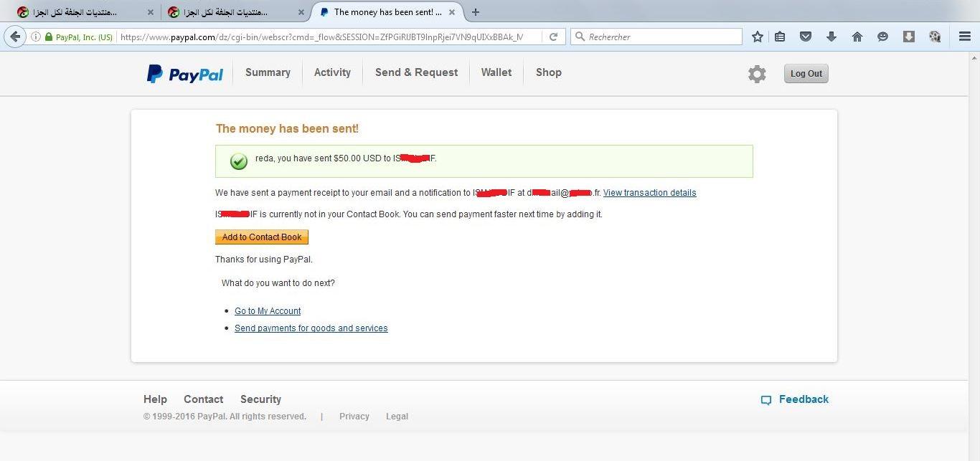Click the green padlock security icon
The width and height of the screenshot is (980, 461).
point(48,37)
